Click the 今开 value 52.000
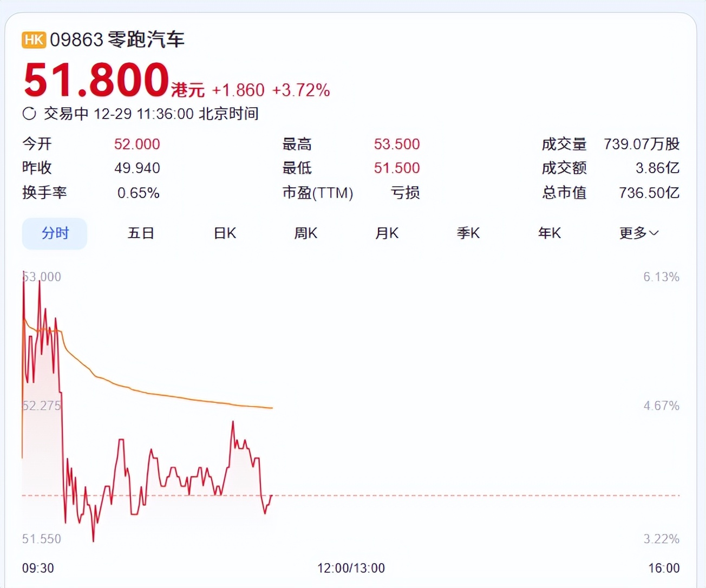 [137, 144]
